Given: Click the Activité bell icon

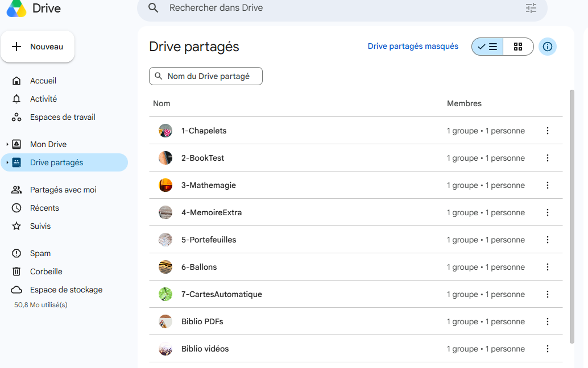Looking at the screenshot, I should (16, 99).
